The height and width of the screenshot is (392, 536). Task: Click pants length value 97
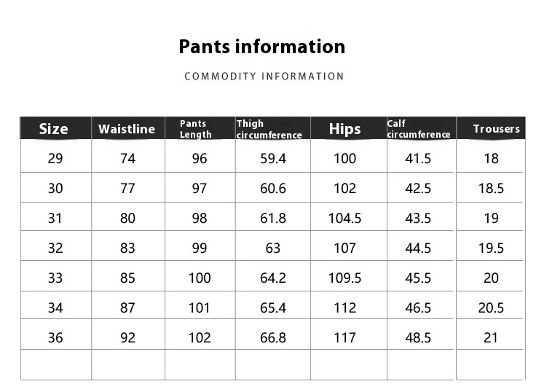[200, 188]
